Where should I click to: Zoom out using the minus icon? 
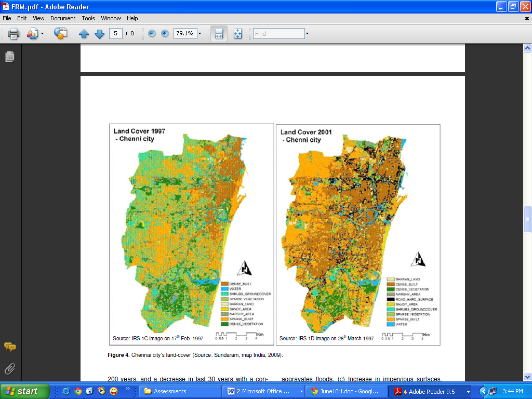(x=152, y=33)
